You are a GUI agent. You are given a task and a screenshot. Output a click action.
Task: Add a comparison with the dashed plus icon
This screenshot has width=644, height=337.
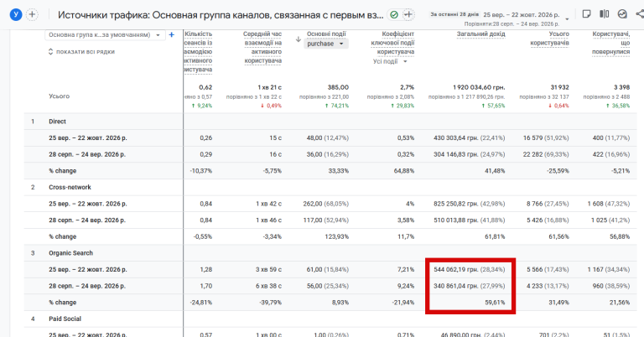pyautogui.click(x=32, y=15)
